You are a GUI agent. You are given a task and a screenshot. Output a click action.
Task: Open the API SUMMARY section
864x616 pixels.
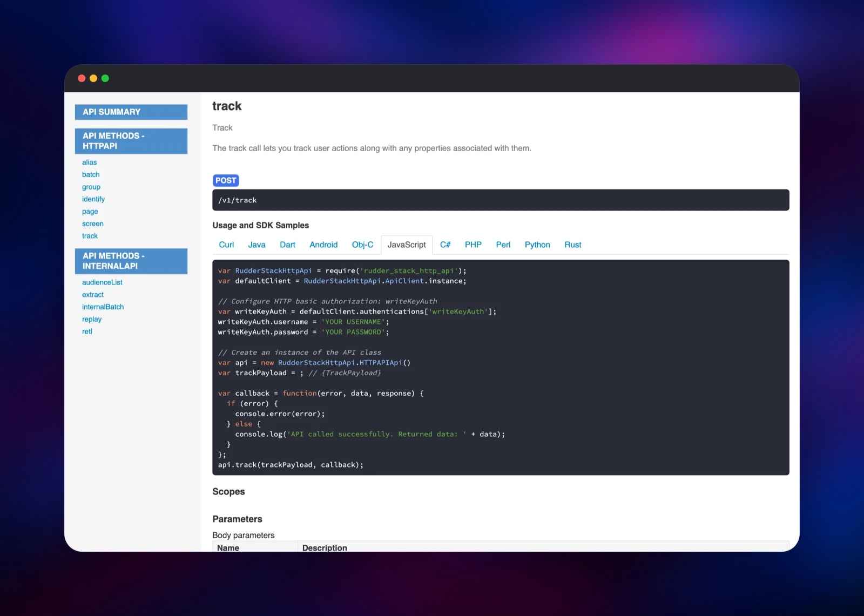(x=131, y=112)
